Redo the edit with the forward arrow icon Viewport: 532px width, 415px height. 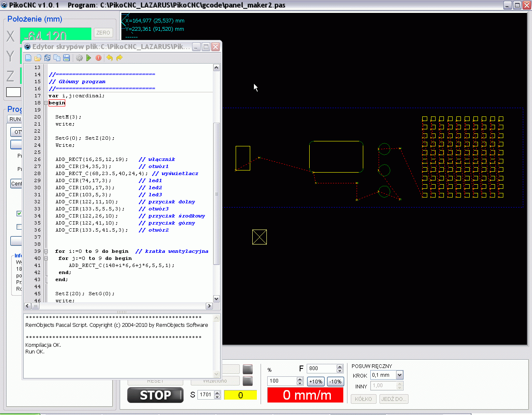click(x=119, y=58)
